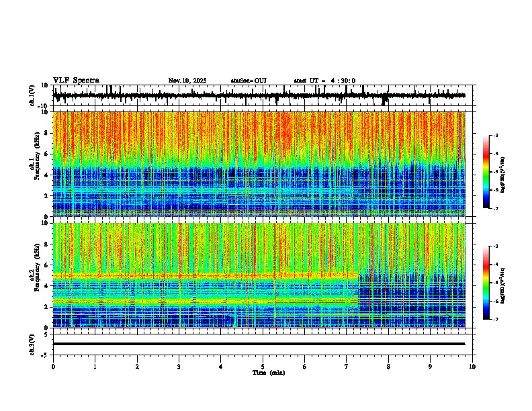
Task: Select the "ch.1(V)" waveform axis label
Action: (32, 95)
